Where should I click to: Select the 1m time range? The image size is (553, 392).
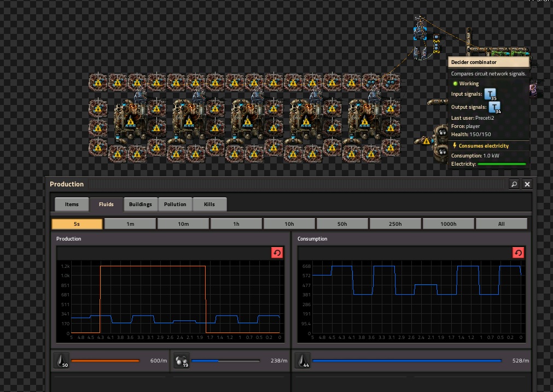(x=130, y=224)
